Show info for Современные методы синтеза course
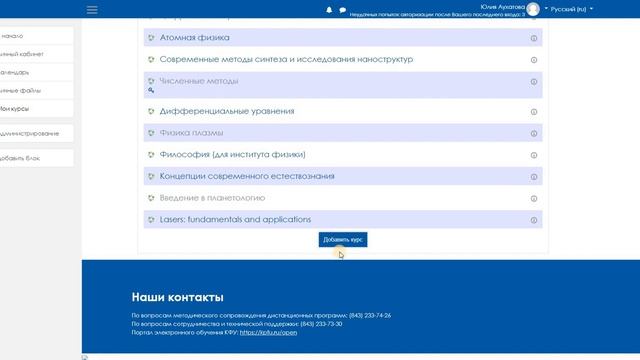The width and height of the screenshot is (640, 360). (x=533, y=60)
